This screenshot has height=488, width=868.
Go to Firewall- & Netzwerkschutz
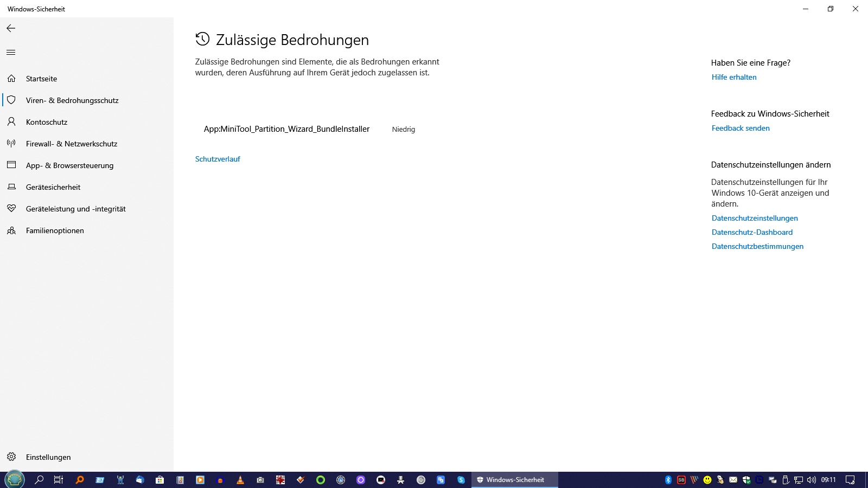point(72,144)
